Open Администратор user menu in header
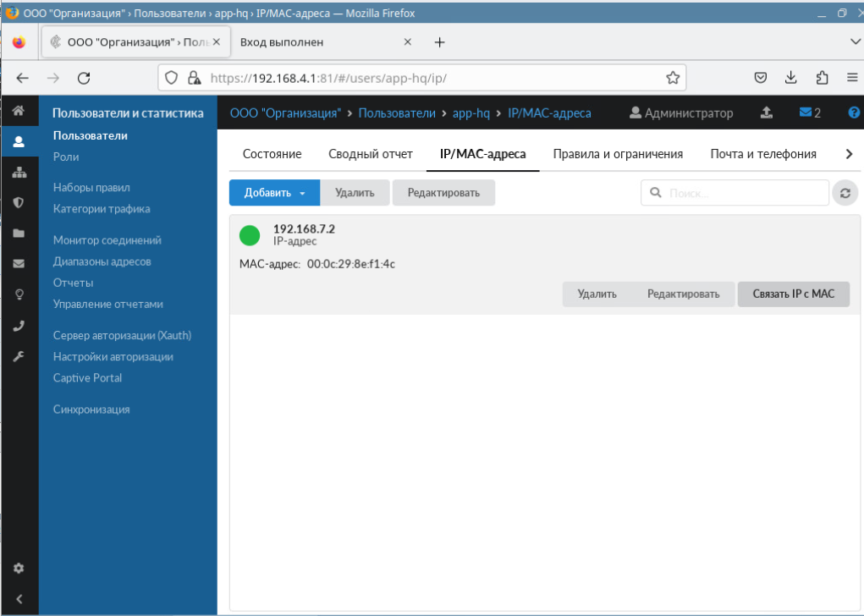The width and height of the screenshot is (864, 616). (681, 113)
